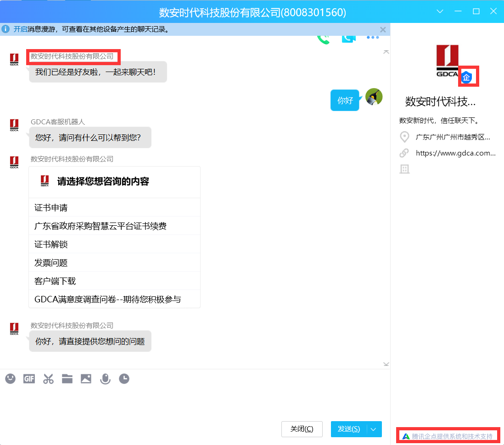Screen dimensions: 504x445
Task: Click the 腾讯企点提供系统和技术支持 footer link
Action: (452, 436)
